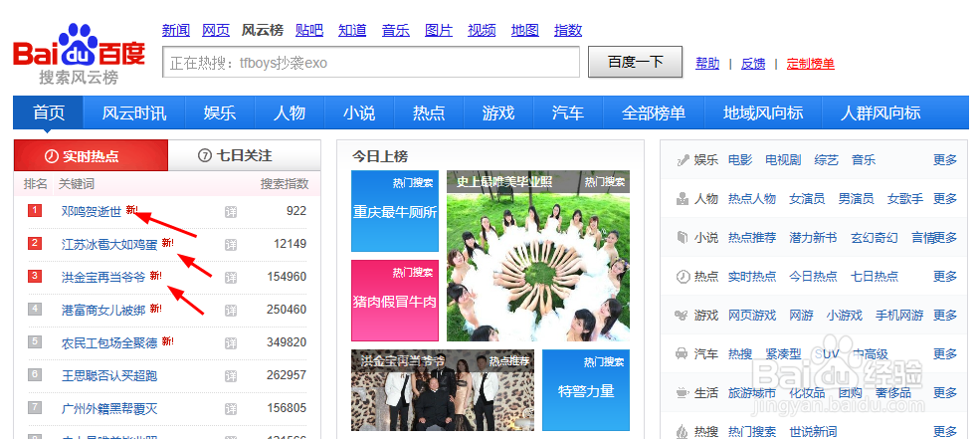Expand 更多 in the 游戏 row
Image resolution: width=980 pixels, height=439 pixels.
pos(945,316)
